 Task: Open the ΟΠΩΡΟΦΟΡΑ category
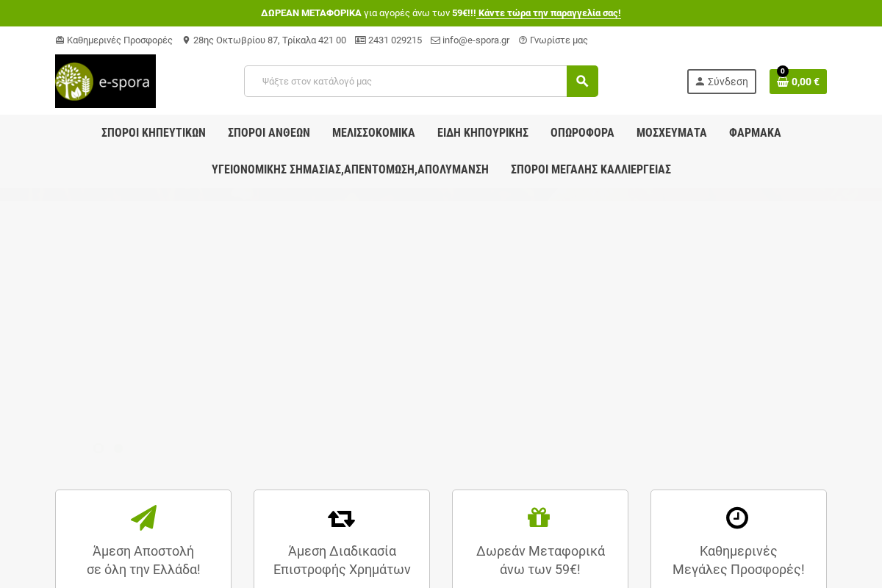point(582,133)
